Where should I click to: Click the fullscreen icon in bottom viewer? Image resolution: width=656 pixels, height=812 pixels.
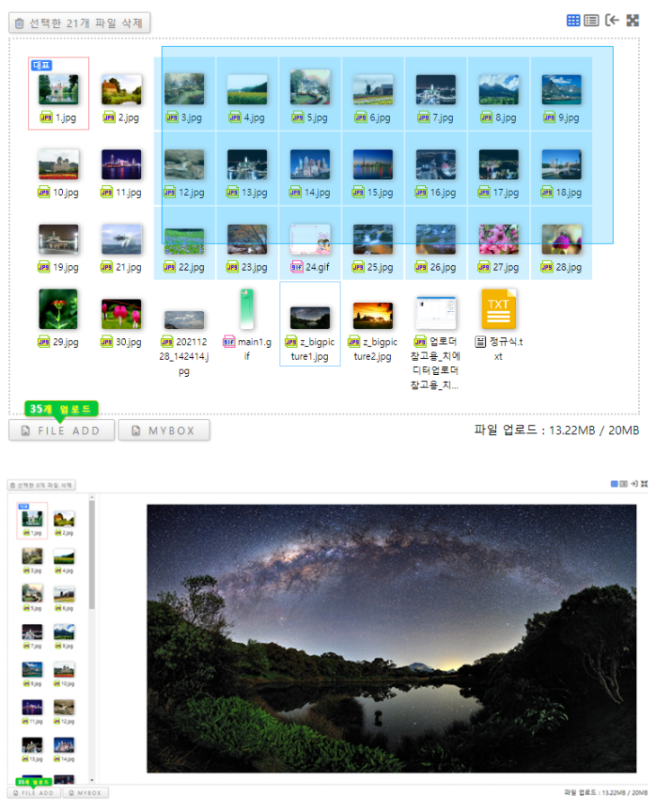click(644, 484)
